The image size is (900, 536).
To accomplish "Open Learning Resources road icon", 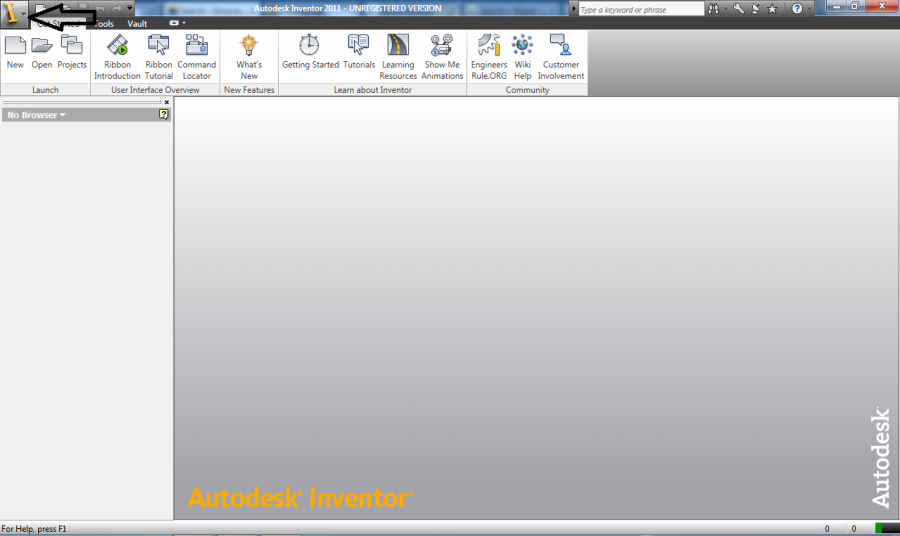I will 398,45.
